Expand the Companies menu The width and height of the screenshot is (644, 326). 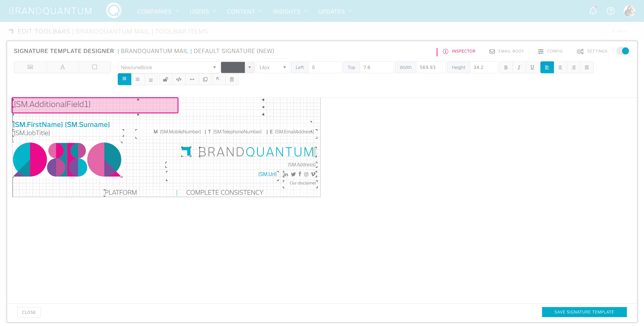[x=158, y=12]
